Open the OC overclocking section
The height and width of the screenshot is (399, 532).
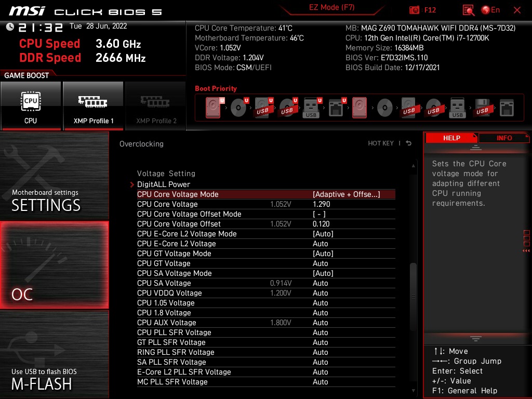[54, 265]
